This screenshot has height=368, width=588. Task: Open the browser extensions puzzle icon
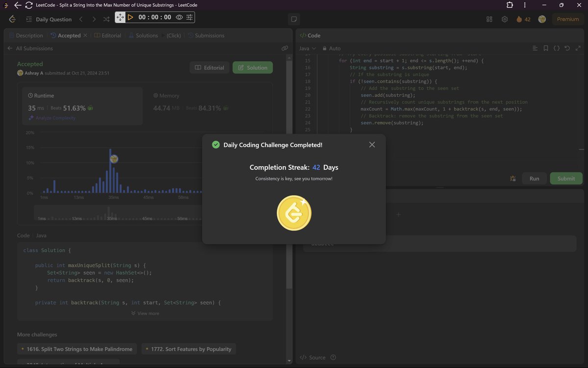(510, 5)
